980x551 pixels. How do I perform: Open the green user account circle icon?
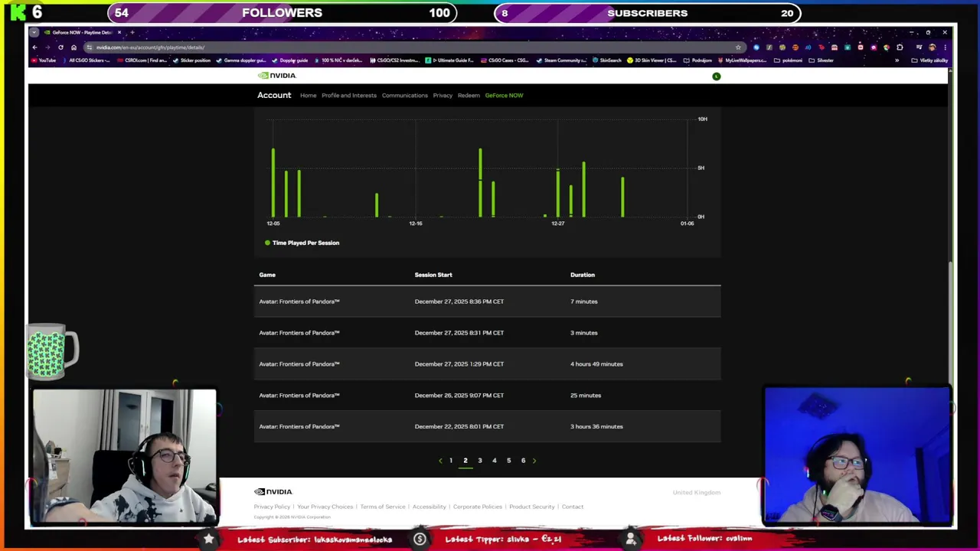pyautogui.click(x=717, y=77)
